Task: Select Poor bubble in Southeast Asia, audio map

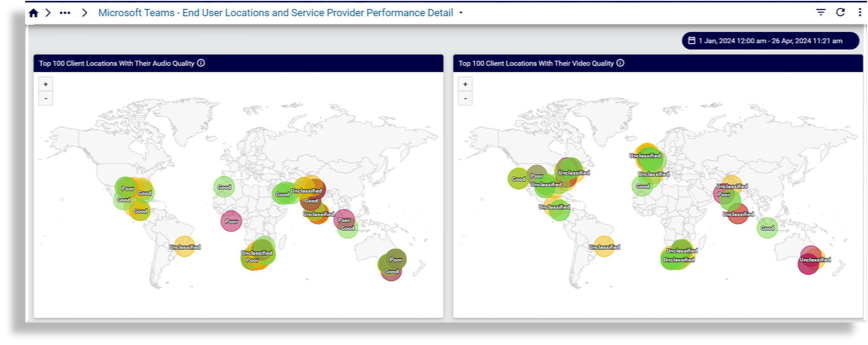Action: click(344, 220)
